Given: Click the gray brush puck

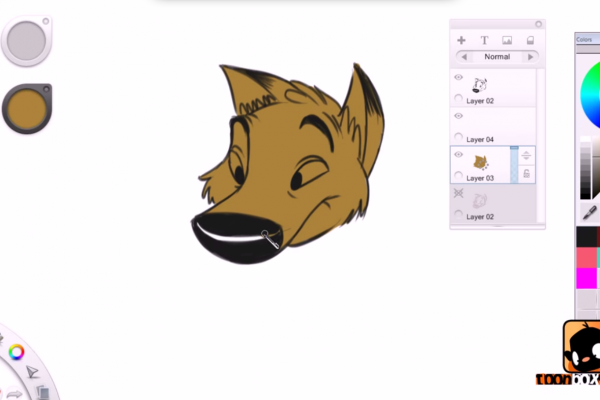Looking at the screenshot, I should (x=23, y=40).
